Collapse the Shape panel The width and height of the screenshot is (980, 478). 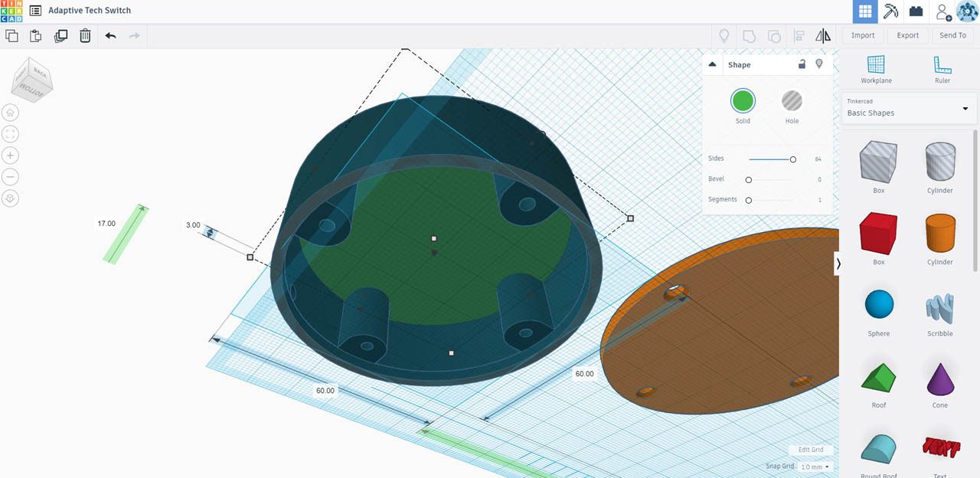click(x=710, y=64)
